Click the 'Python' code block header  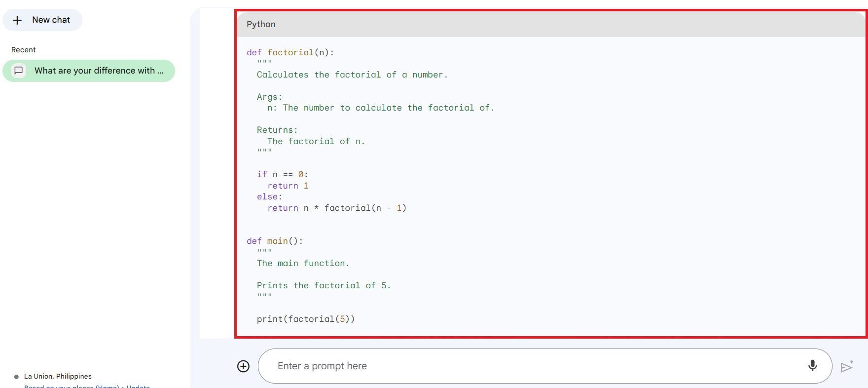click(550, 24)
